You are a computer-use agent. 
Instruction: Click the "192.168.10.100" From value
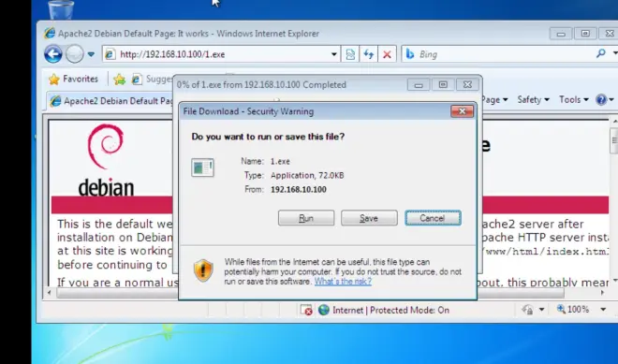(x=299, y=189)
